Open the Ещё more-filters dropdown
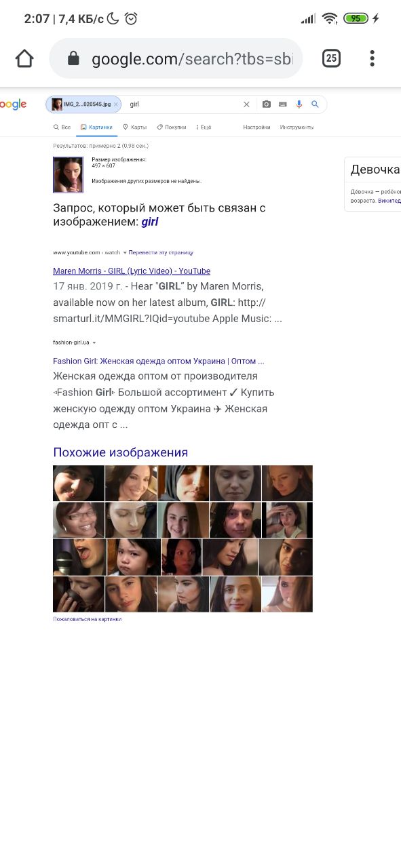 click(204, 127)
